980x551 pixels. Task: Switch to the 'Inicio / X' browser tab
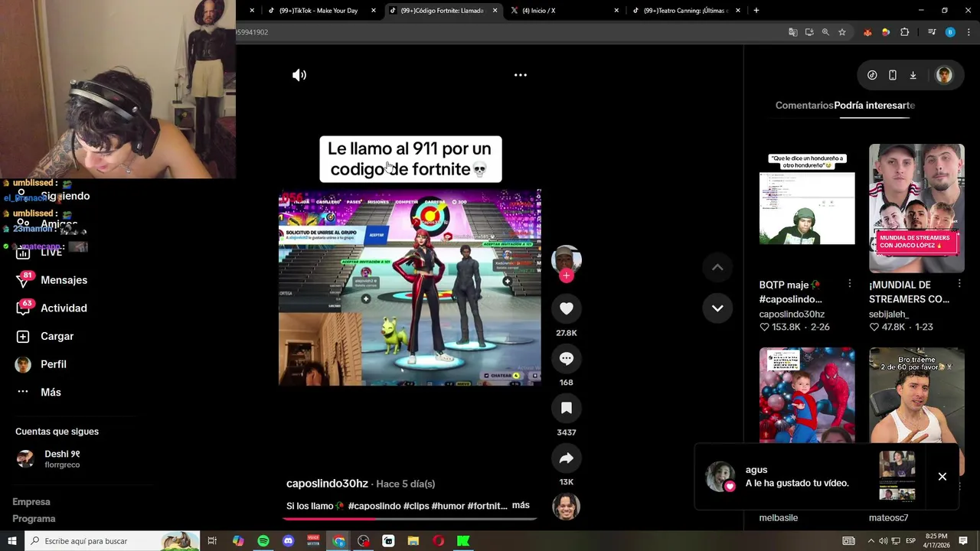pos(538,11)
